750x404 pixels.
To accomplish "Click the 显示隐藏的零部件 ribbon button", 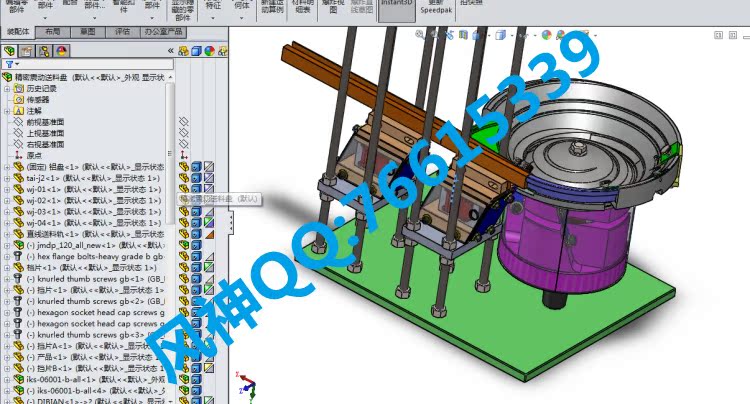I will pos(183,10).
